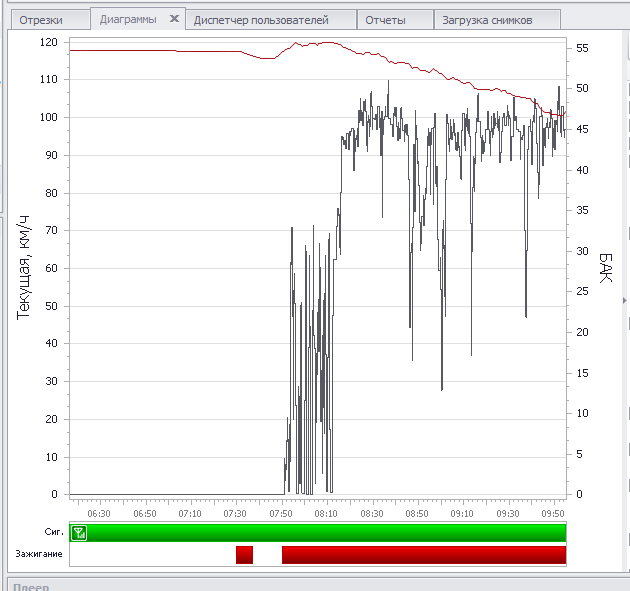Select the Диаграммы tab
Screen dimensions: 630x591
coord(128,19)
